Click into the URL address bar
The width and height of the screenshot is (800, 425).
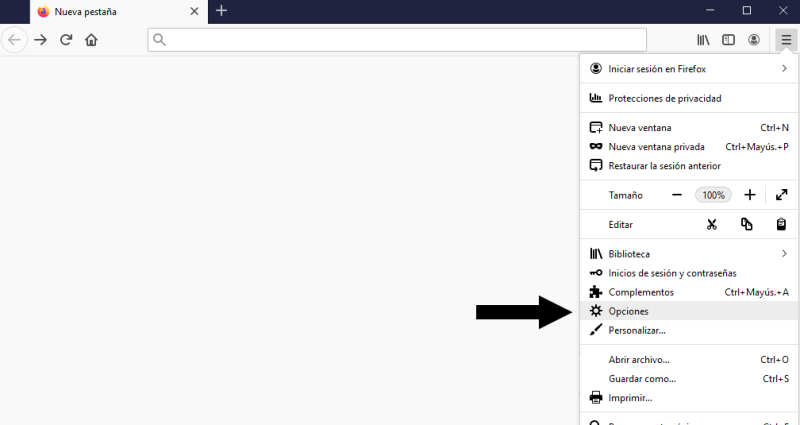tap(397, 40)
